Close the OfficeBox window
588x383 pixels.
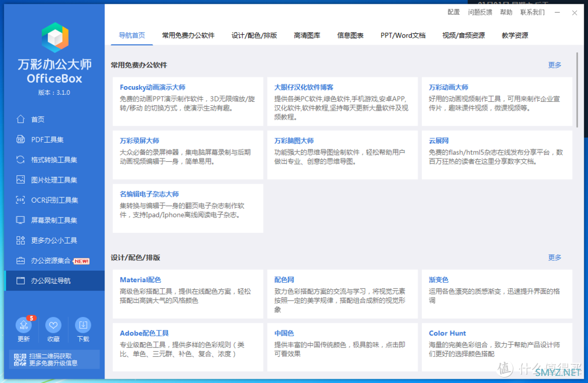coord(574,13)
